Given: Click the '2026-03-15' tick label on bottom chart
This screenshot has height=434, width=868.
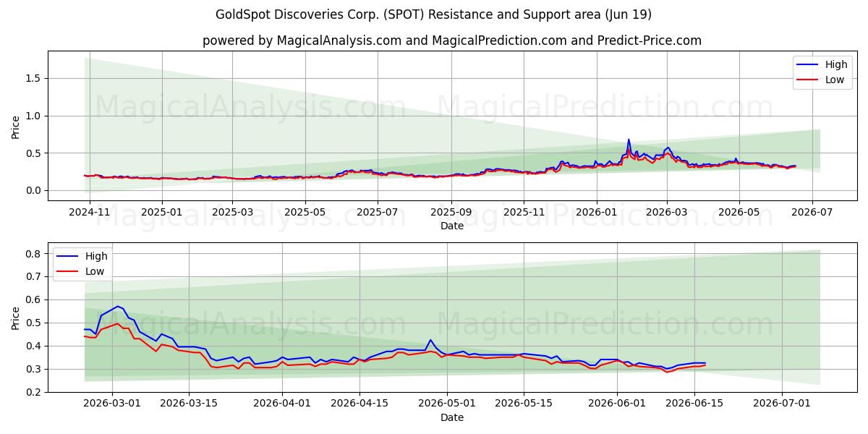Looking at the screenshot, I should point(189,404).
